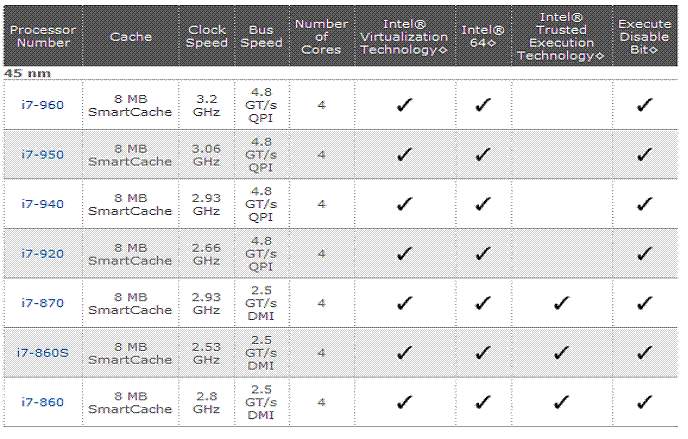Click i7-950 Intel 64 checkmark

click(x=483, y=154)
